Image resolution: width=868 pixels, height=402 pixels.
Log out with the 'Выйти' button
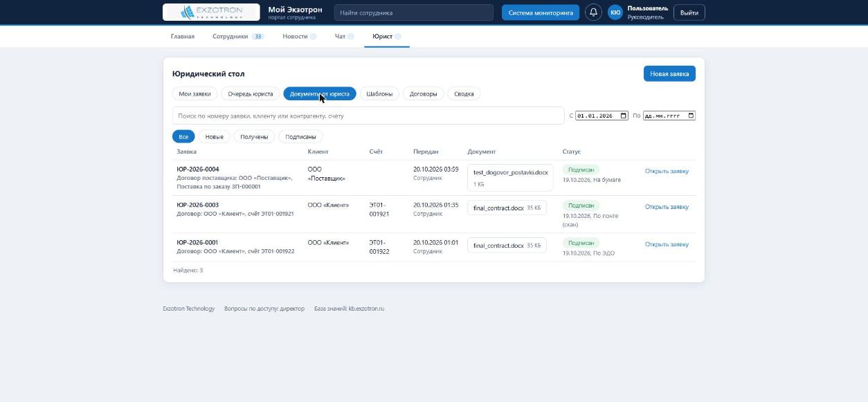(x=689, y=12)
